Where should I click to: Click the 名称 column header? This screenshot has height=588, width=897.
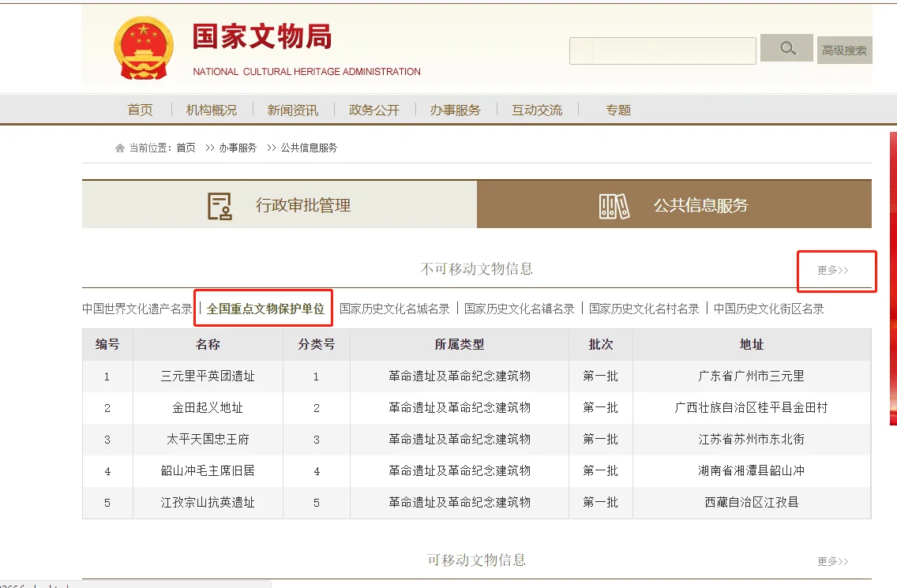coord(208,344)
